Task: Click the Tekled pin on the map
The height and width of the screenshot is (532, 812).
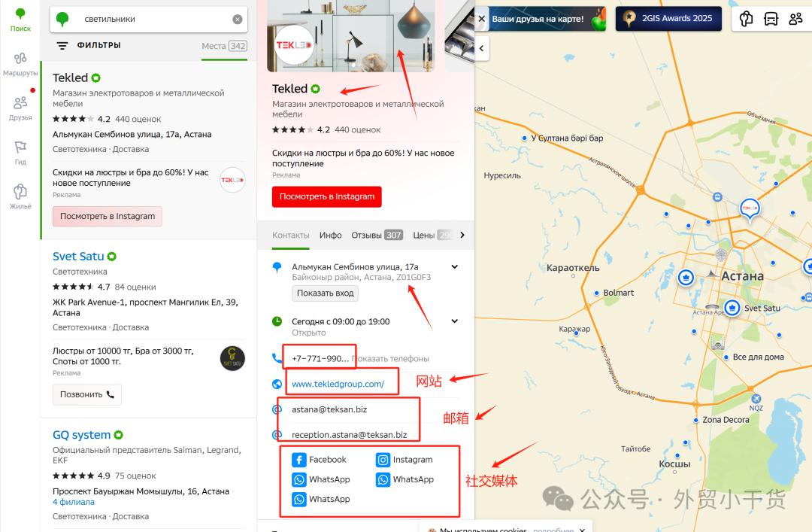Action: (750, 209)
